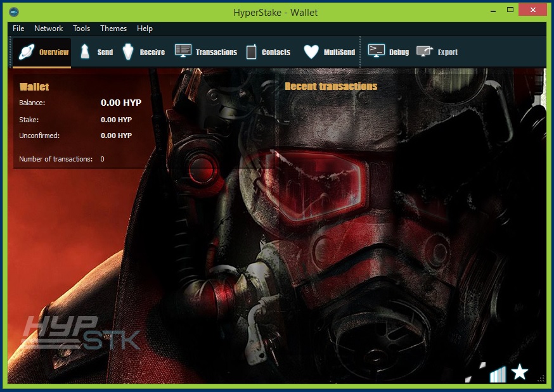Screen dimensions: 554x392
Task: Click the 0.00 HYP Stake value
Action: pyautogui.click(x=116, y=120)
